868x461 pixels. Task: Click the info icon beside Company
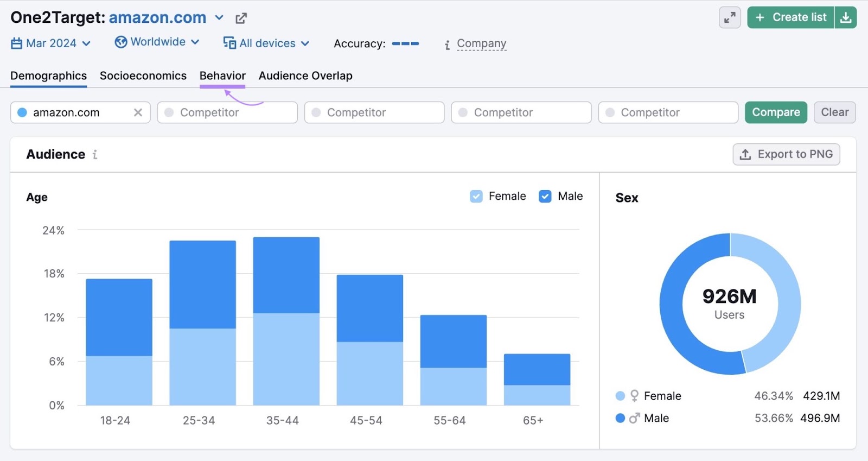pos(447,45)
